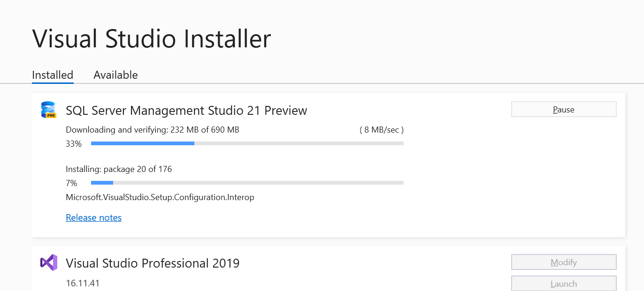Click the purple Visual Studio 2019 logo
644x291 pixels.
(49, 262)
